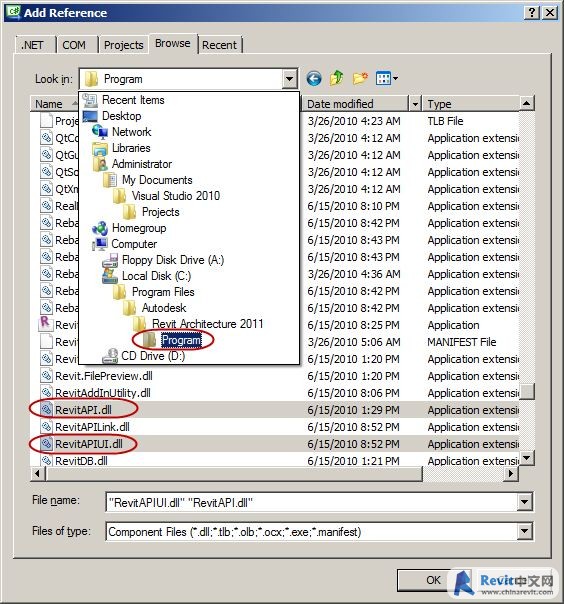The width and height of the screenshot is (564, 604).
Task: Choose Libraries in the location list
Action: click(x=131, y=148)
